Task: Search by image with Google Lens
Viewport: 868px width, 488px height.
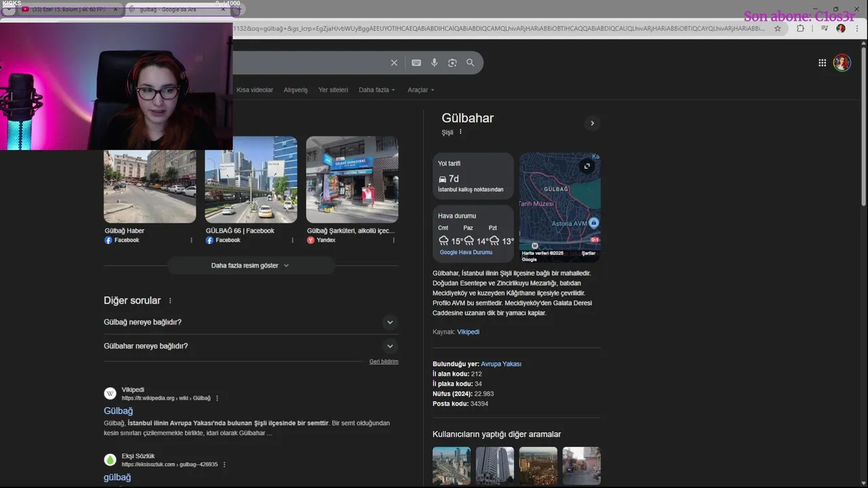Action: pyautogui.click(x=452, y=62)
